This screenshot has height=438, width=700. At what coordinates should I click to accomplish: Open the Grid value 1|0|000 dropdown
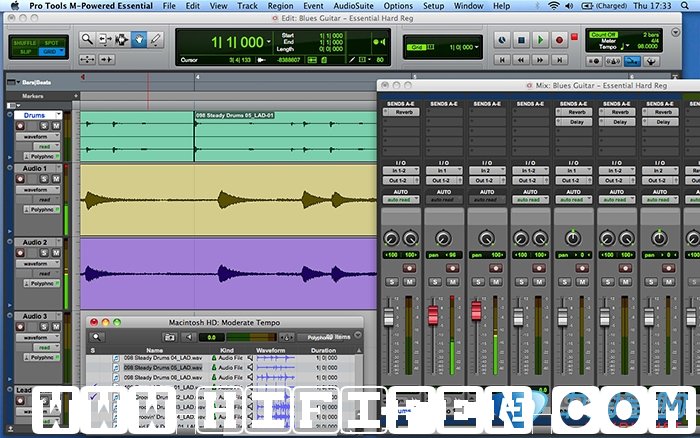[477, 47]
